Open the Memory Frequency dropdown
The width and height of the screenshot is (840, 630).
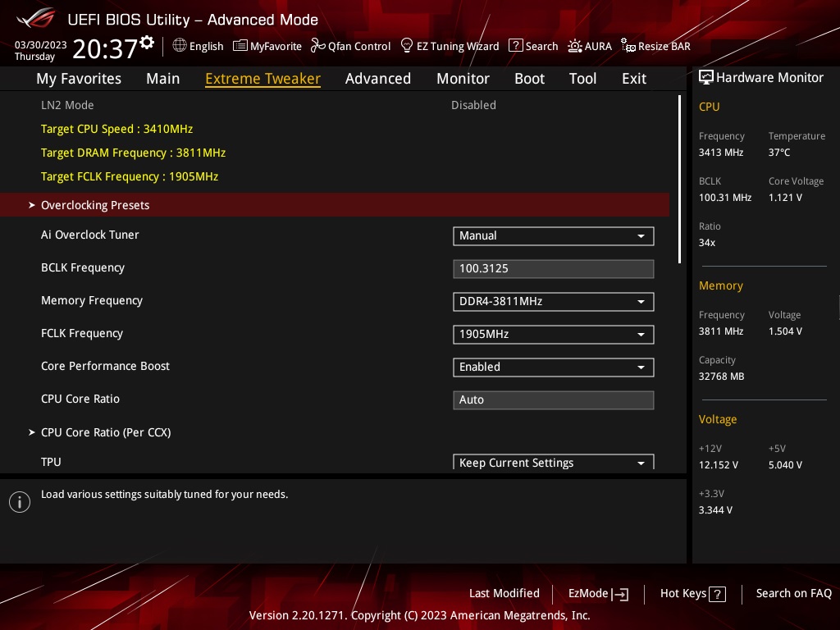coord(554,302)
